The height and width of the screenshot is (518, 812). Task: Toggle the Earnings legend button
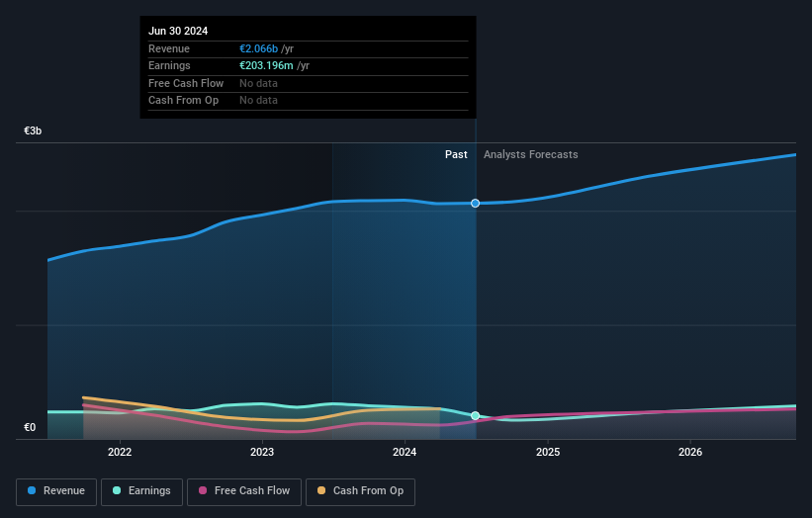pos(141,491)
